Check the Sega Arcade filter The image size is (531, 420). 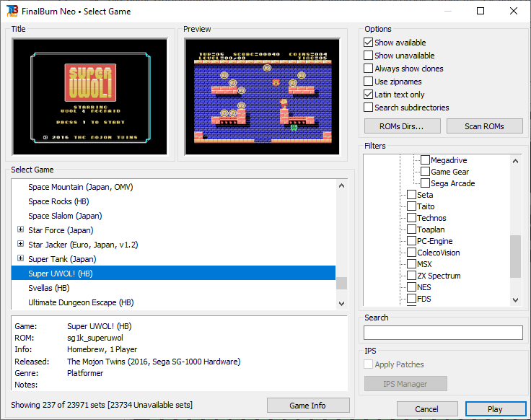click(426, 183)
